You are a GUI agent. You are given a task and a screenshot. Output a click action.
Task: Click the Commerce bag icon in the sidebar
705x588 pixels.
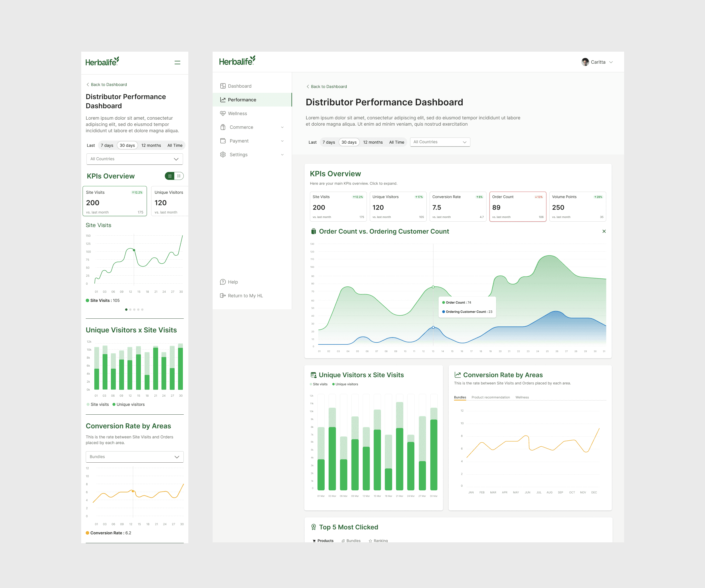(x=223, y=127)
